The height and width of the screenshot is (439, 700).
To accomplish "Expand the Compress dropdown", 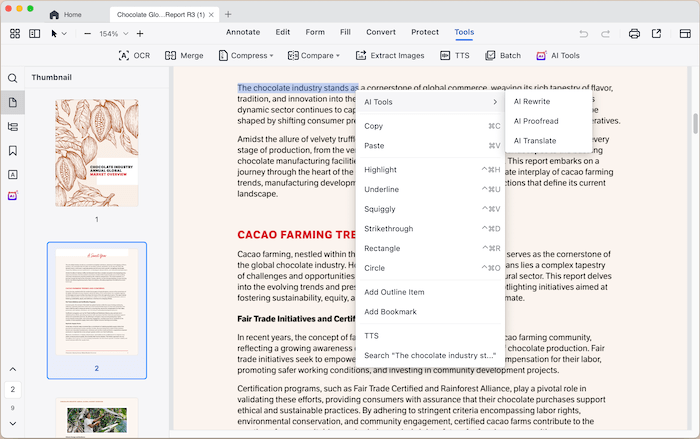I will point(243,56).
